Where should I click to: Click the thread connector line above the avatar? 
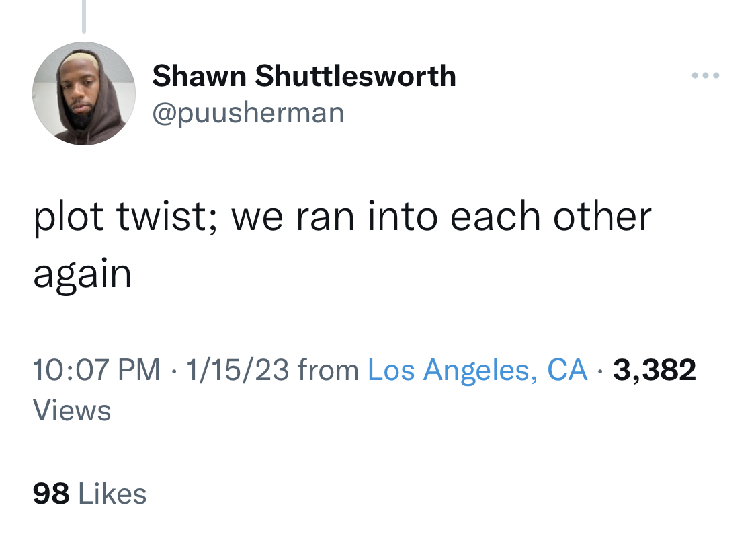[84, 16]
